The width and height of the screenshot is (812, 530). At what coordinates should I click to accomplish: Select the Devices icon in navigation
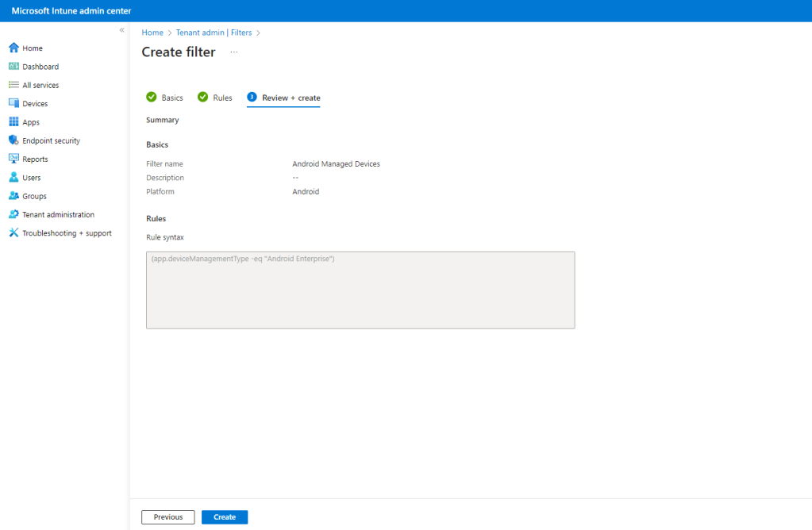pyautogui.click(x=13, y=104)
